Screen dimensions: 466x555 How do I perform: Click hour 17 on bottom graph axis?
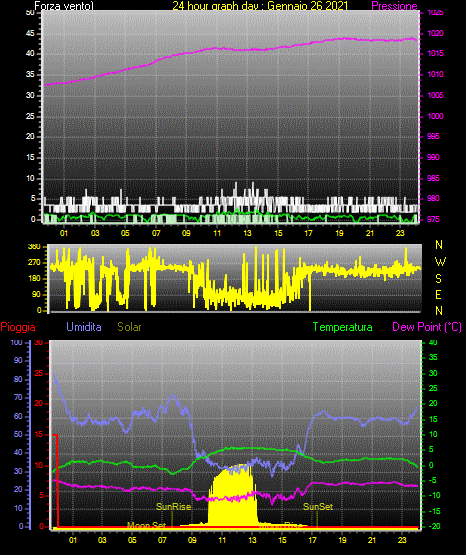[312, 540]
